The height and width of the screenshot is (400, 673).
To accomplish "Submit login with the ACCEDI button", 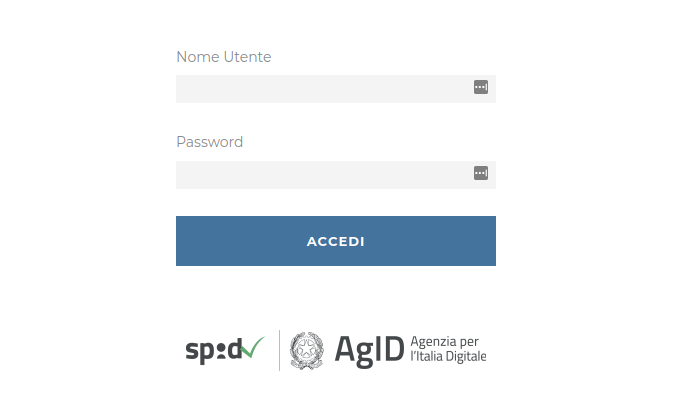I will (336, 241).
